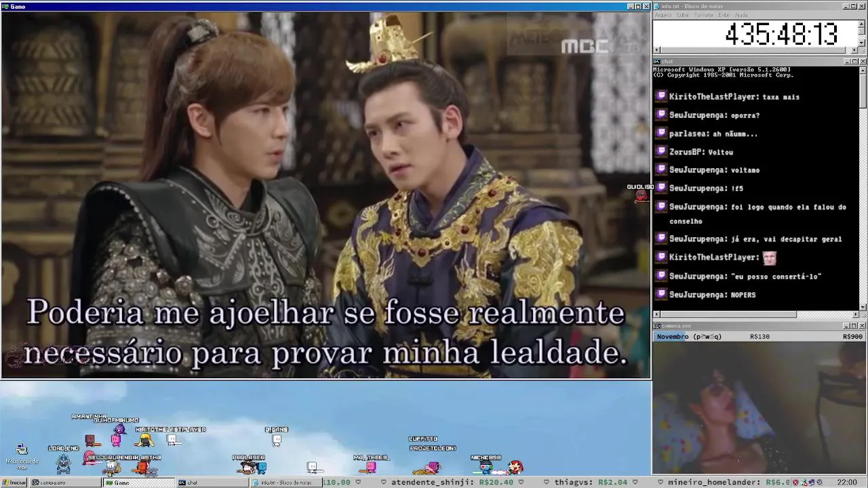
Task: Minimize the camera.exe window
Action: tap(847, 326)
